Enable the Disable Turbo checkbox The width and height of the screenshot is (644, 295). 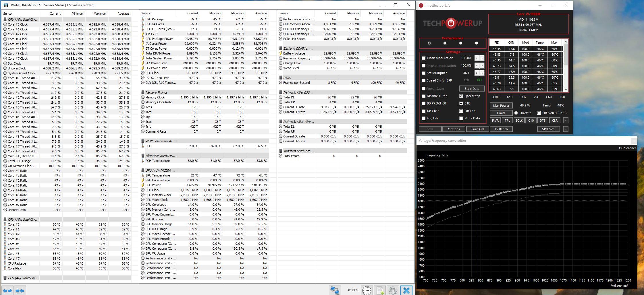[x=424, y=96]
